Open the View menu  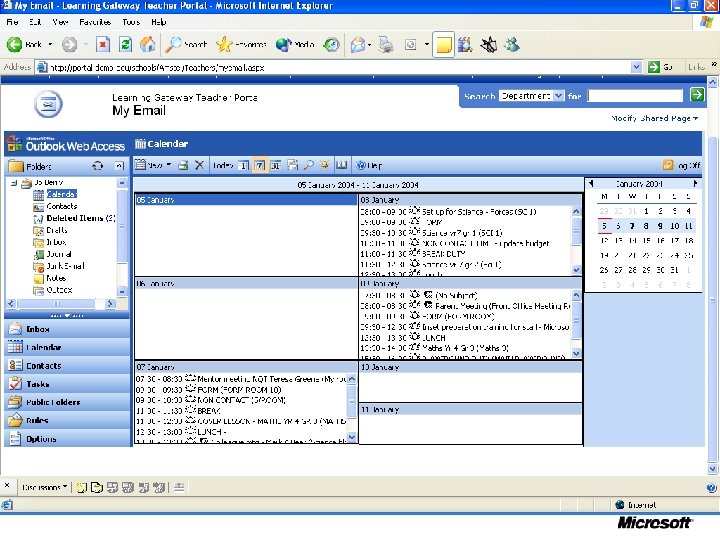point(60,22)
